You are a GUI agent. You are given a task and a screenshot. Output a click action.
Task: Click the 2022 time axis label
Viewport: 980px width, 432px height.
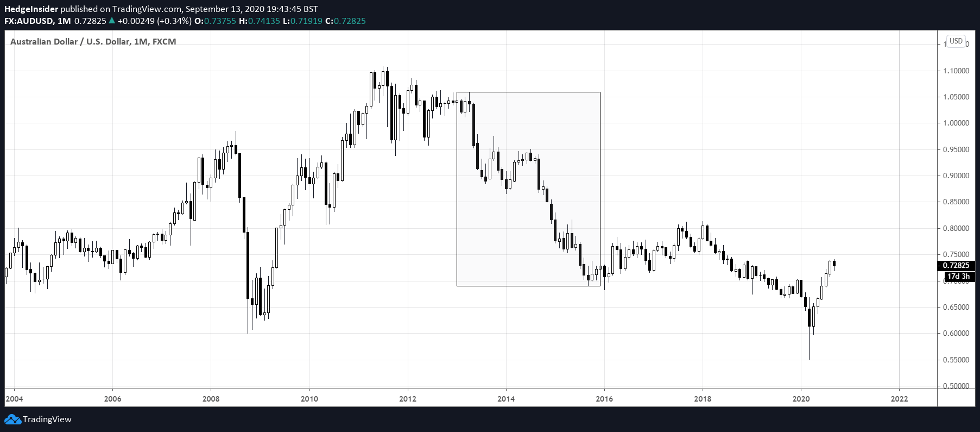pyautogui.click(x=899, y=399)
